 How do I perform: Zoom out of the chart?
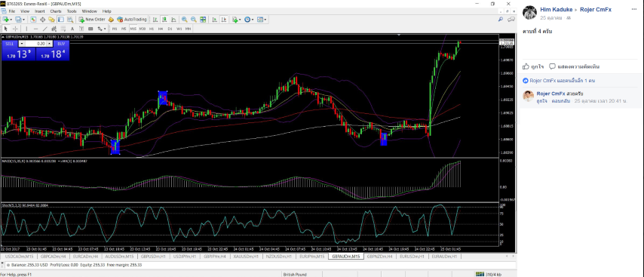[x=194, y=20]
